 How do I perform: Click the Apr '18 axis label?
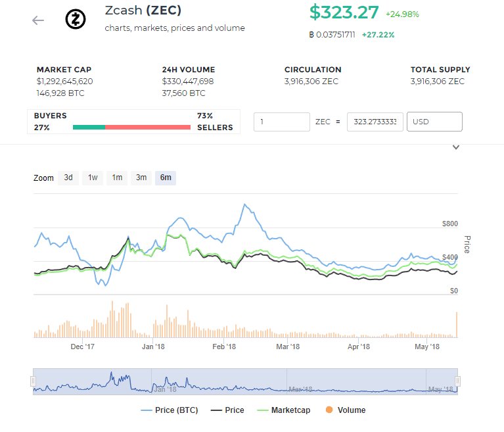tap(359, 347)
